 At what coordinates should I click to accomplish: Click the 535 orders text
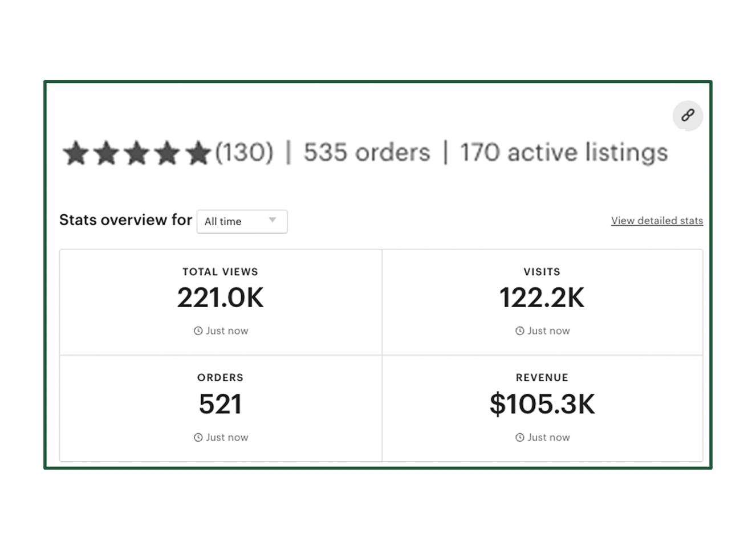tap(367, 153)
